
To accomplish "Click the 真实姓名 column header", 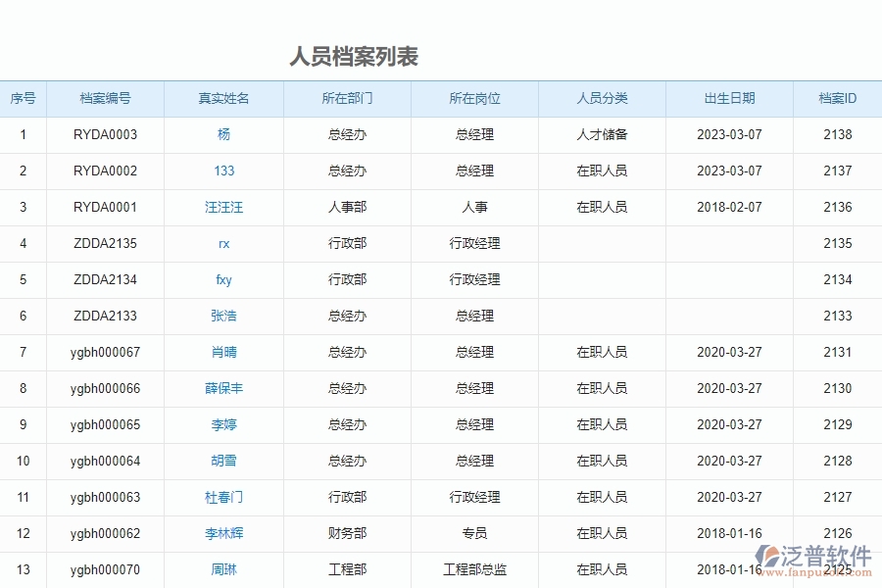I will click(x=223, y=99).
